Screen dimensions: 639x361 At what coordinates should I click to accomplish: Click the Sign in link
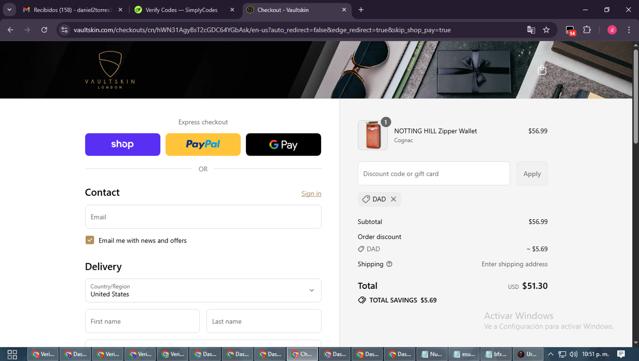click(311, 194)
